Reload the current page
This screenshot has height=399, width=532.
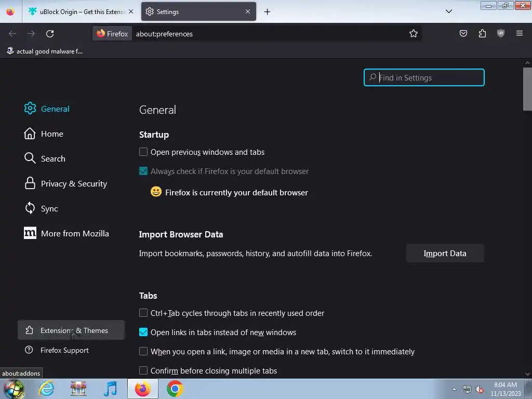click(x=50, y=34)
